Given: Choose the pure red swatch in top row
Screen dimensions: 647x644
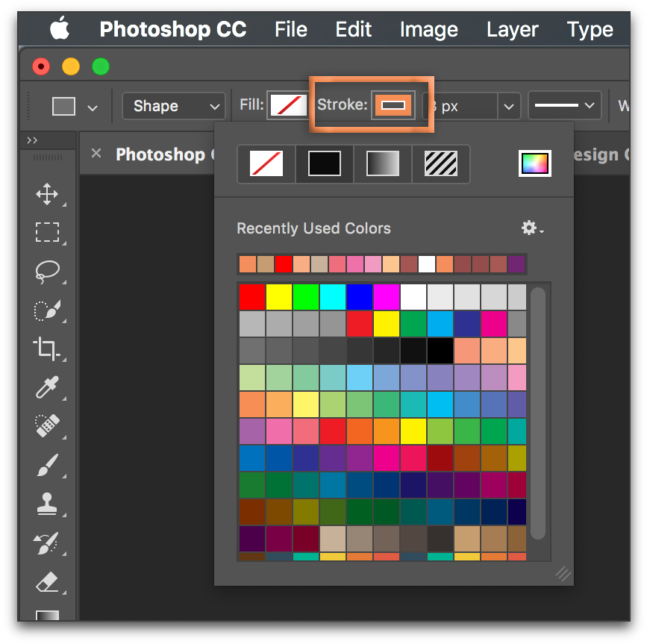Looking at the screenshot, I should (x=252, y=296).
